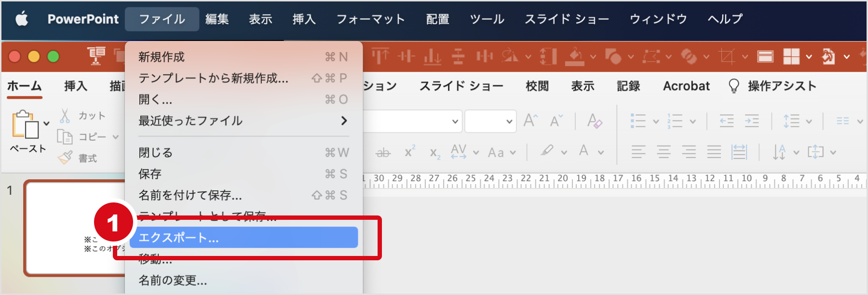Screen dimensions: 868x295
Task: Switch to the Review ribbon tab
Action: [x=537, y=86]
